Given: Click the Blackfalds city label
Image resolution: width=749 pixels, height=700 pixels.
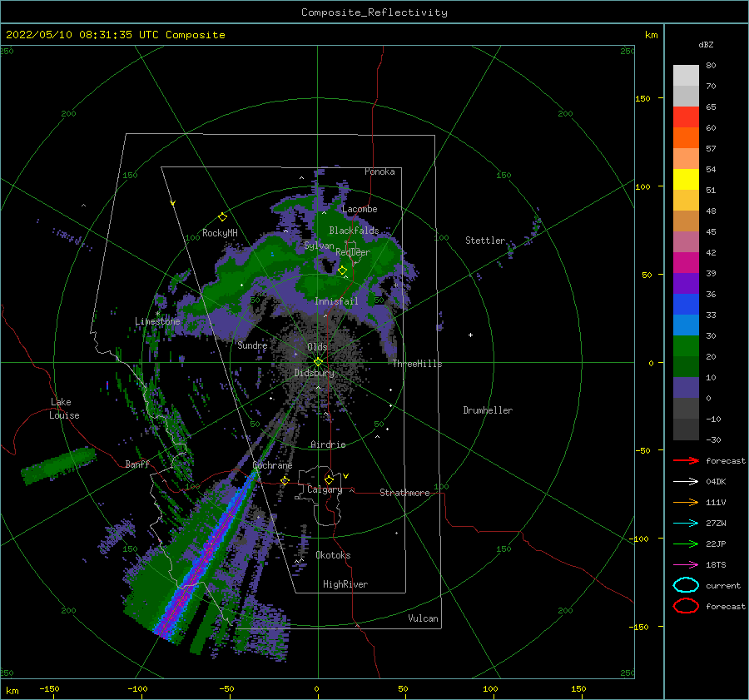Looking at the screenshot, I should pyautogui.click(x=354, y=231).
